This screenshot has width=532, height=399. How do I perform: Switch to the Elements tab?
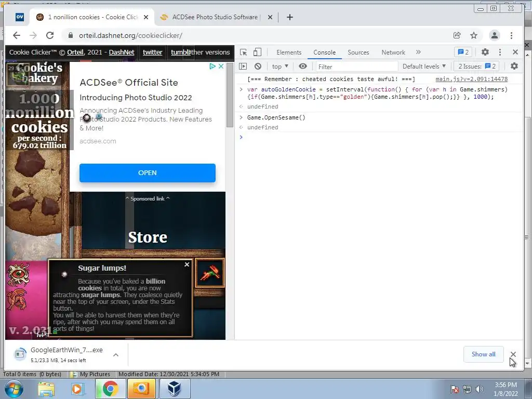[289, 52]
